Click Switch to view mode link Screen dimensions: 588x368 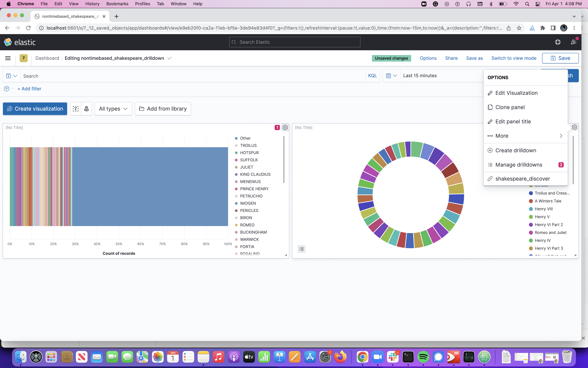pyautogui.click(x=514, y=58)
